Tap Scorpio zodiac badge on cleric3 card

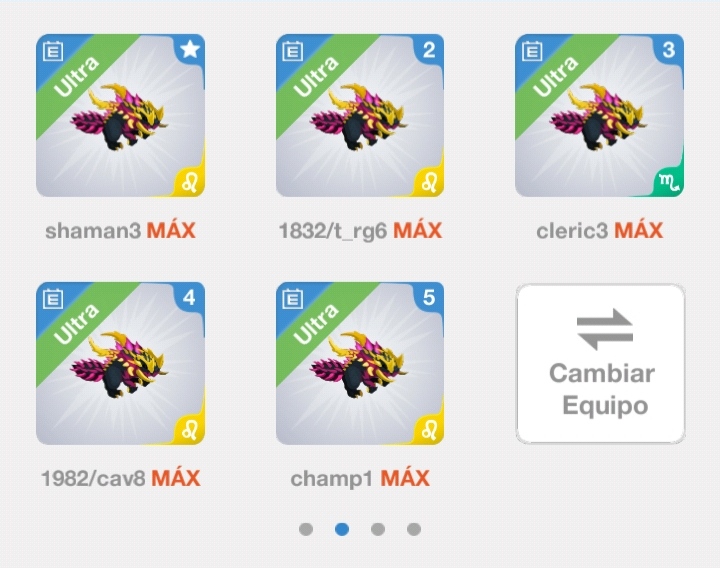click(668, 182)
